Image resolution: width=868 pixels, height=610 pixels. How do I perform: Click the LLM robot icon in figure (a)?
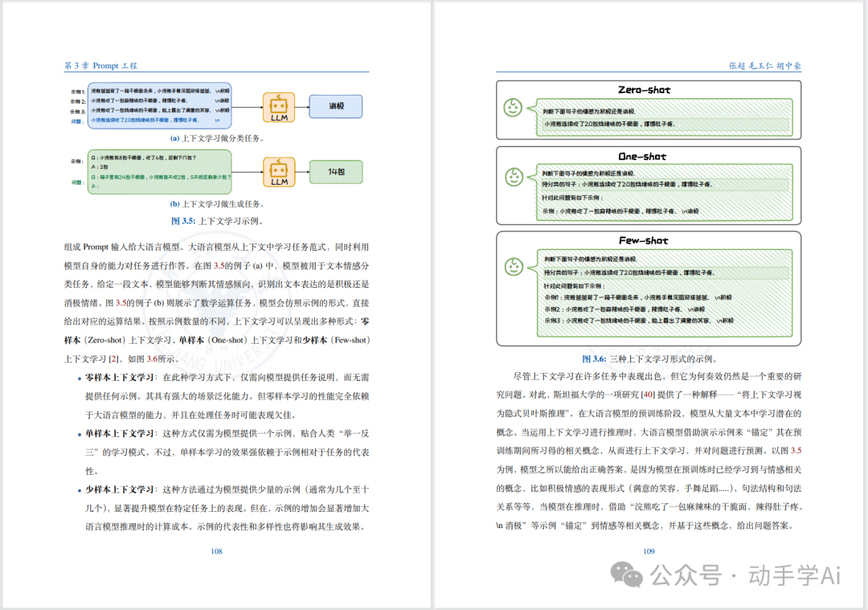click(x=278, y=108)
